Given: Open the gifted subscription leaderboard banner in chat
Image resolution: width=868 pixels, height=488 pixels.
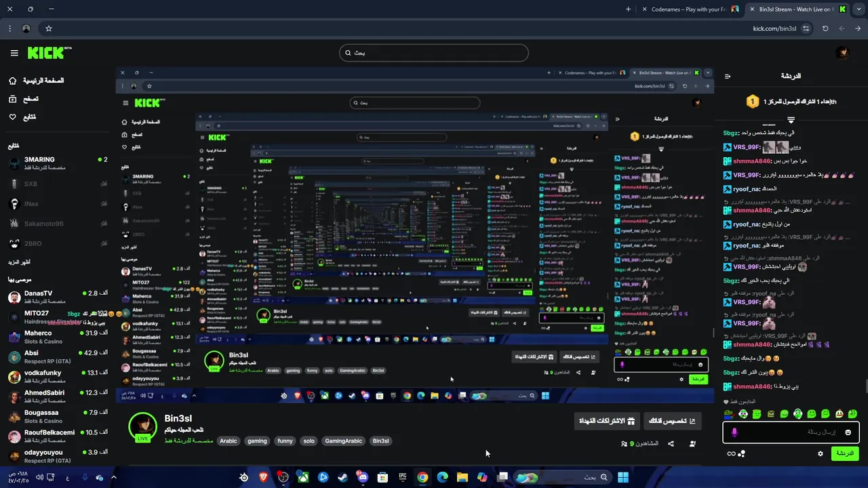Looking at the screenshot, I should (x=791, y=102).
